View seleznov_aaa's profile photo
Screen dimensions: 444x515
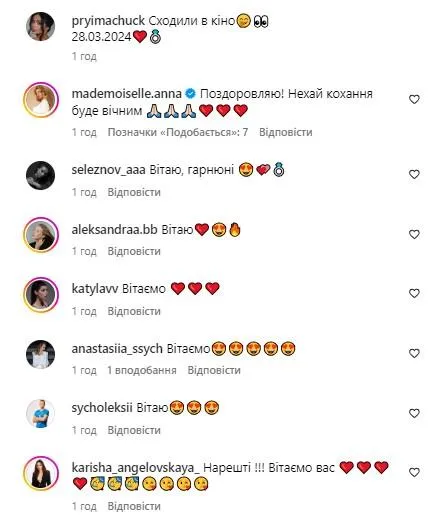click(41, 175)
